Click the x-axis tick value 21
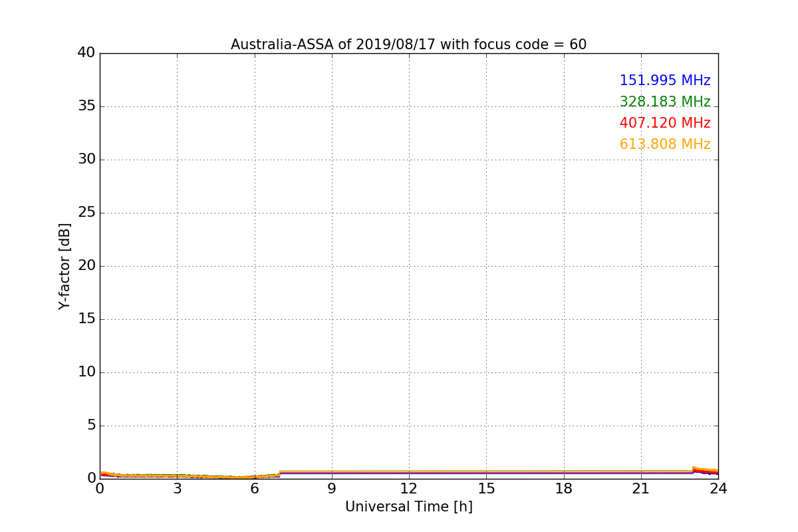 641,489
